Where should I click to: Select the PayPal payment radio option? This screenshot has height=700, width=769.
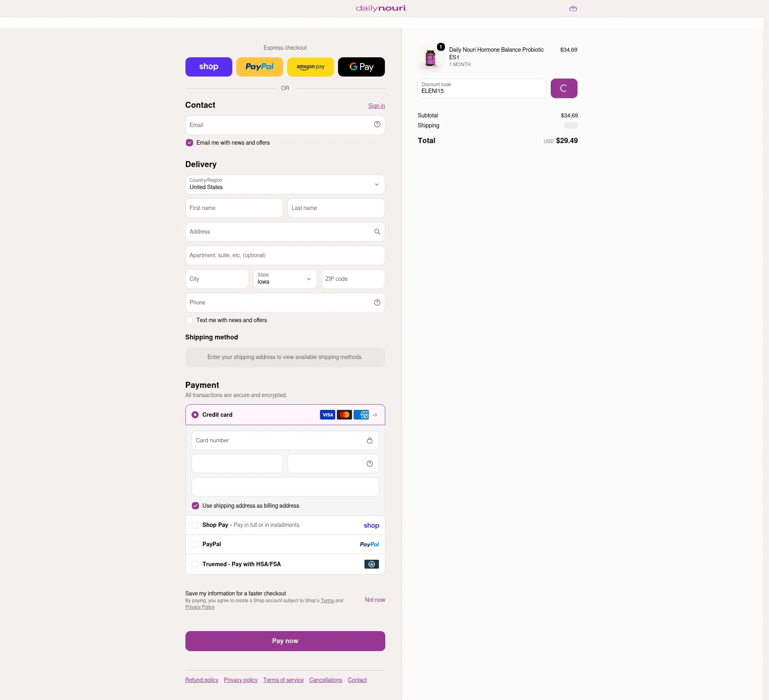click(195, 545)
